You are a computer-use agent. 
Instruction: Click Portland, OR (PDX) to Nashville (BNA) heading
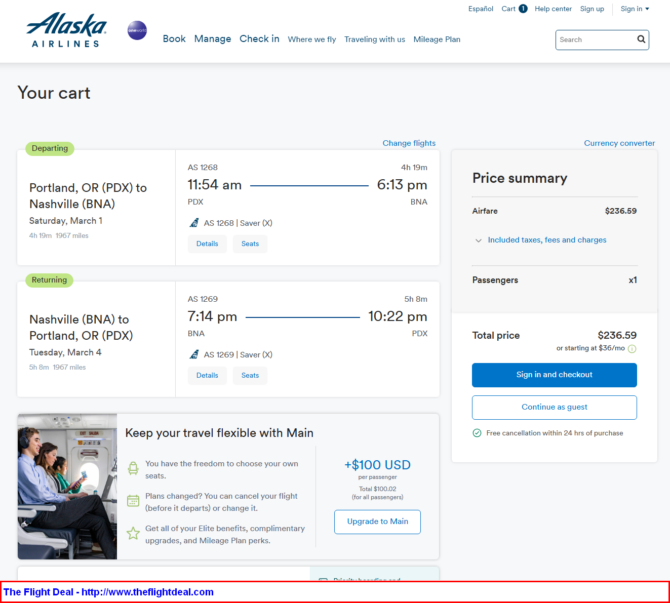88,196
